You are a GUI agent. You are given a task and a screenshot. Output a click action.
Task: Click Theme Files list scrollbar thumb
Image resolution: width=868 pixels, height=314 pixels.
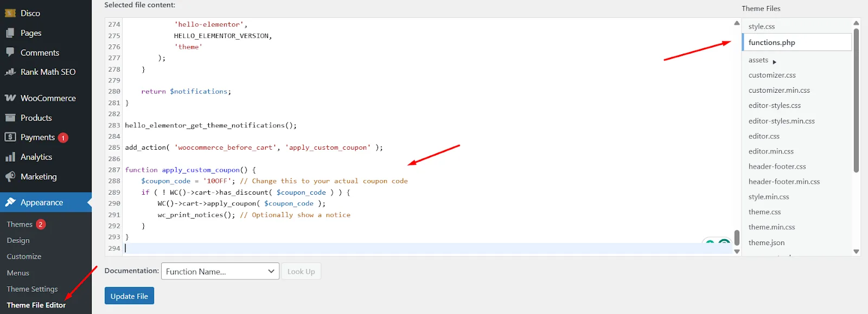[856, 100]
